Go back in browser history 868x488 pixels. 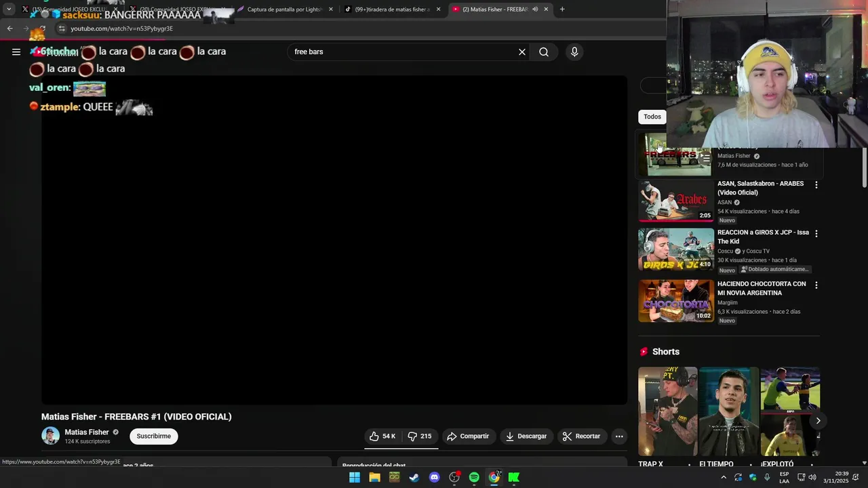[x=9, y=28]
